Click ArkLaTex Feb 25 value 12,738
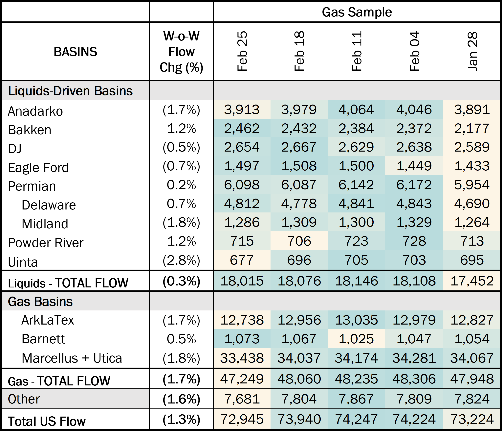Image resolution: width=504 pixels, height=439 pixels. (242, 320)
